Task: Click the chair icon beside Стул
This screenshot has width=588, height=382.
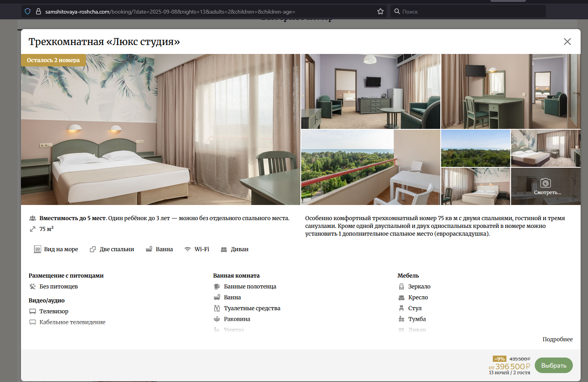Action: (x=401, y=308)
